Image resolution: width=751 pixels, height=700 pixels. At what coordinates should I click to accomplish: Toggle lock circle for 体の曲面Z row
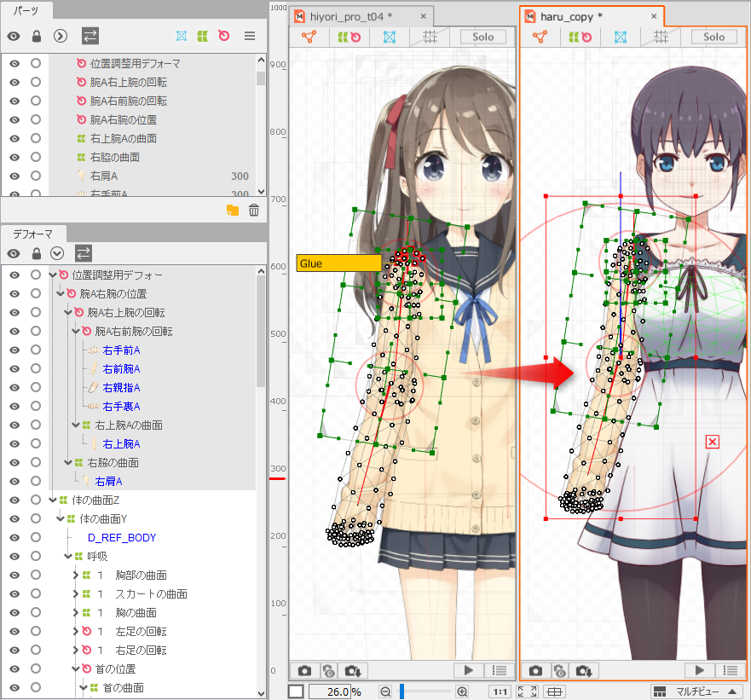coord(36,500)
